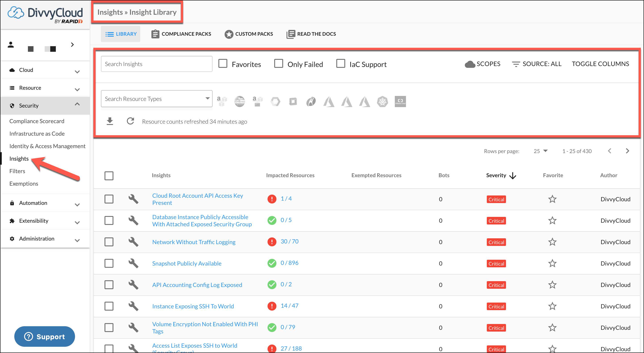Star the Database Instance Publicly Accessible insight

tap(552, 221)
